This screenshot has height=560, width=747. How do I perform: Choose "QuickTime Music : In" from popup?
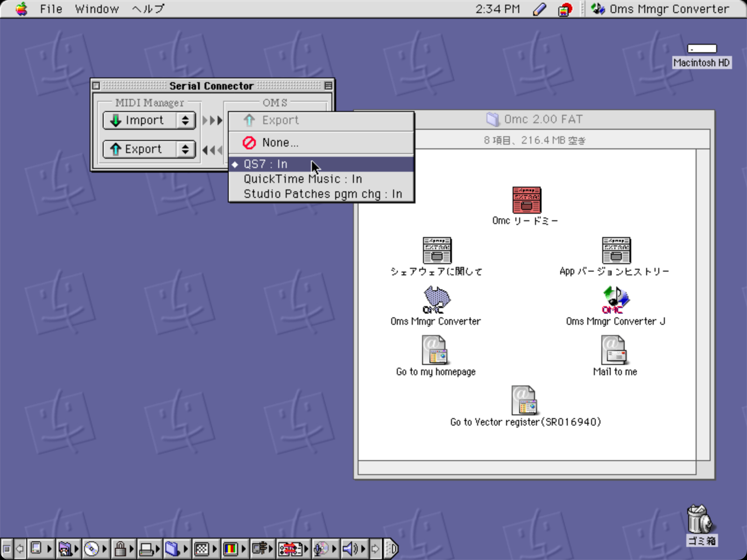point(303,179)
